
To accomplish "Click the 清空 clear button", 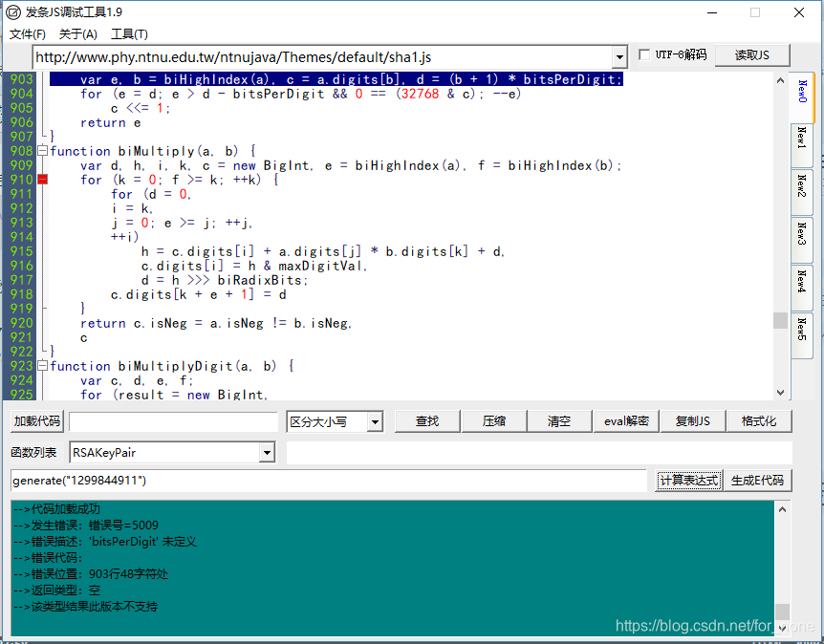I will tap(559, 421).
